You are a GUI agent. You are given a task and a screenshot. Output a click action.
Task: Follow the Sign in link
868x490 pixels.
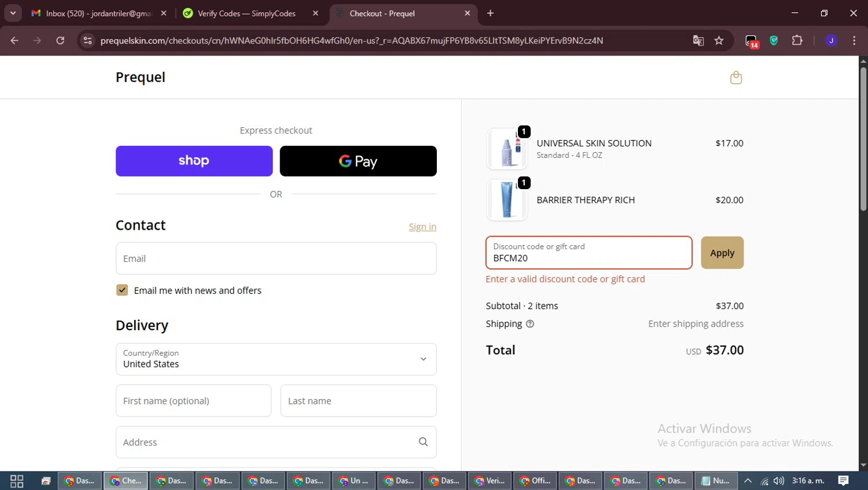pyautogui.click(x=422, y=227)
